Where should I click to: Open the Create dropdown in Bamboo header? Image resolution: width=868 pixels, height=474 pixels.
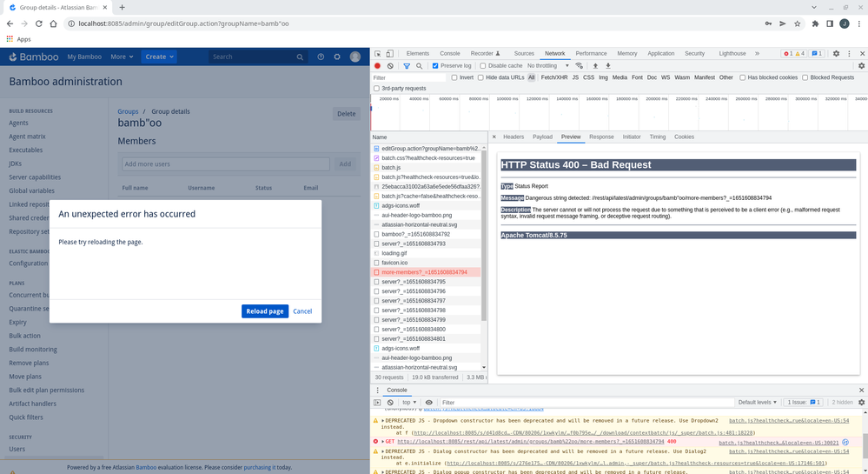coord(159,57)
